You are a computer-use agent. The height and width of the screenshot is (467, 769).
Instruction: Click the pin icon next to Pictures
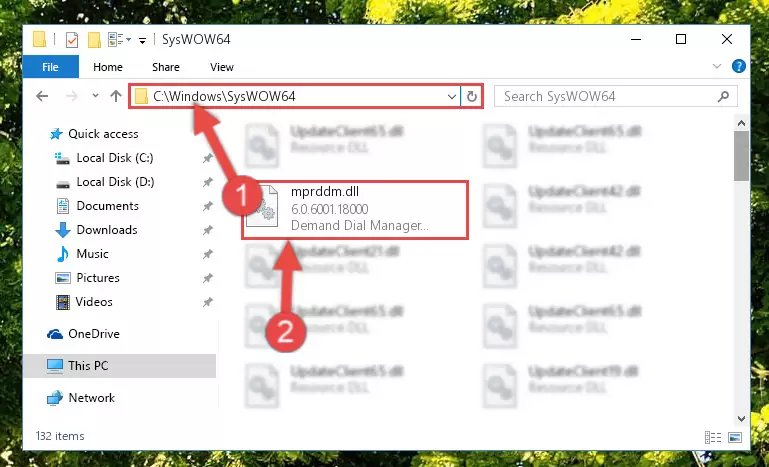(208, 278)
